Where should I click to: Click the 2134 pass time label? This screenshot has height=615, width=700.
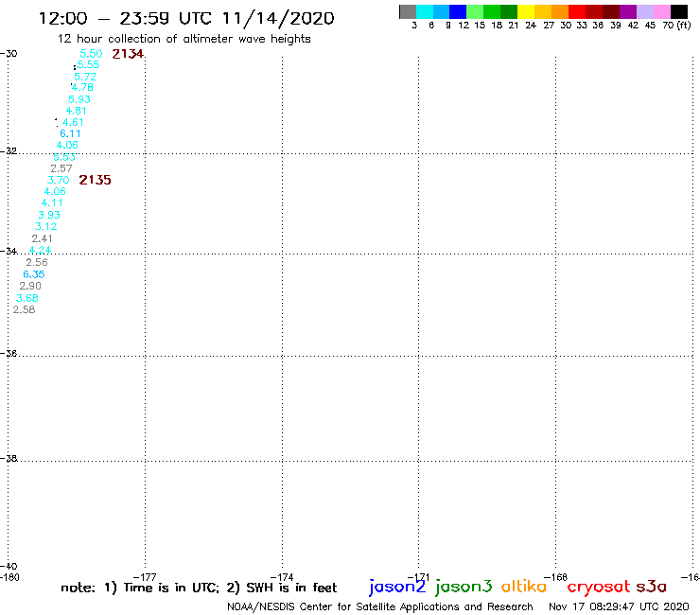tap(128, 54)
